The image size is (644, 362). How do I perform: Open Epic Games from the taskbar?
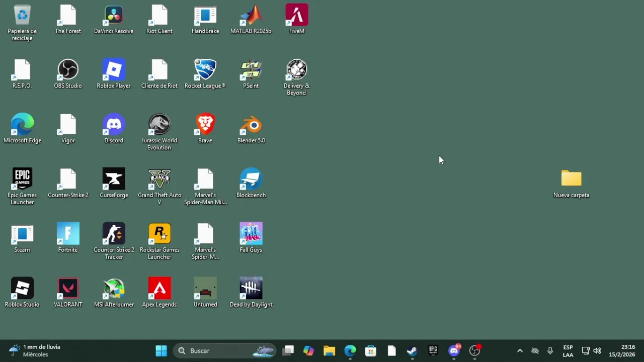[433, 350]
